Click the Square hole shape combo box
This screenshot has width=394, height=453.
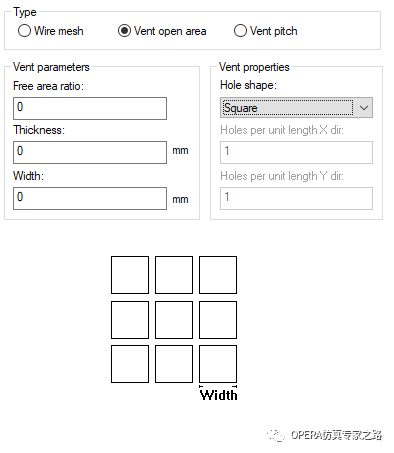click(296, 108)
